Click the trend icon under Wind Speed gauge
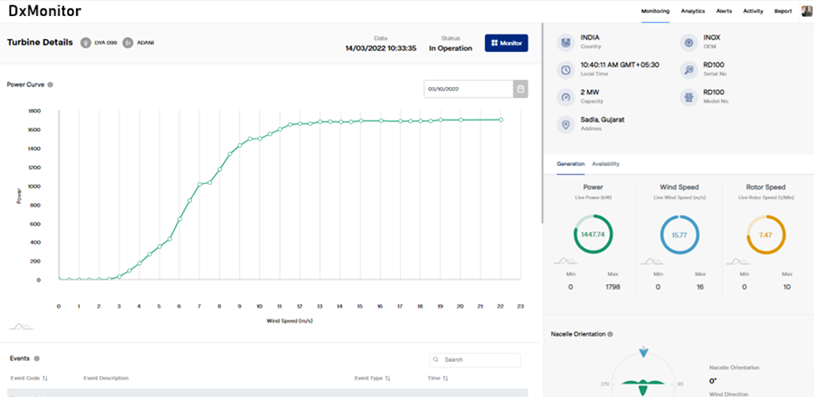814x397 pixels. [653, 261]
